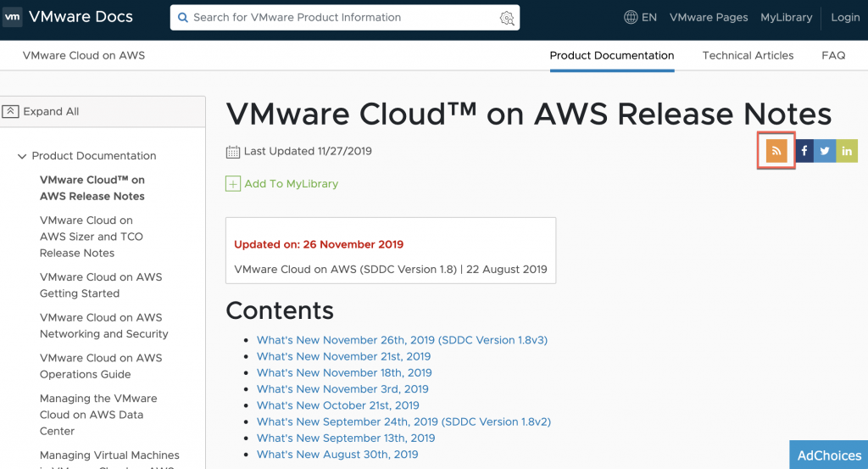Screen dimensions: 868x469
Task: Share page via LinkedIn icon
Action: point(847,151)
